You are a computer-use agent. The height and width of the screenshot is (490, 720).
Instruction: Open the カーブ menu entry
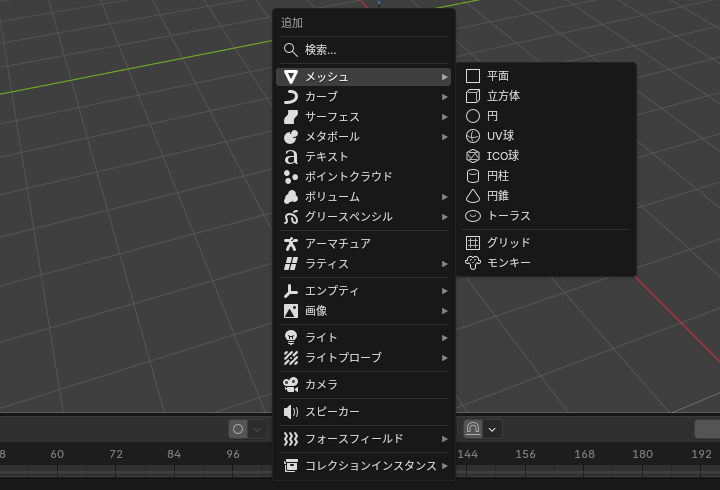363,97
